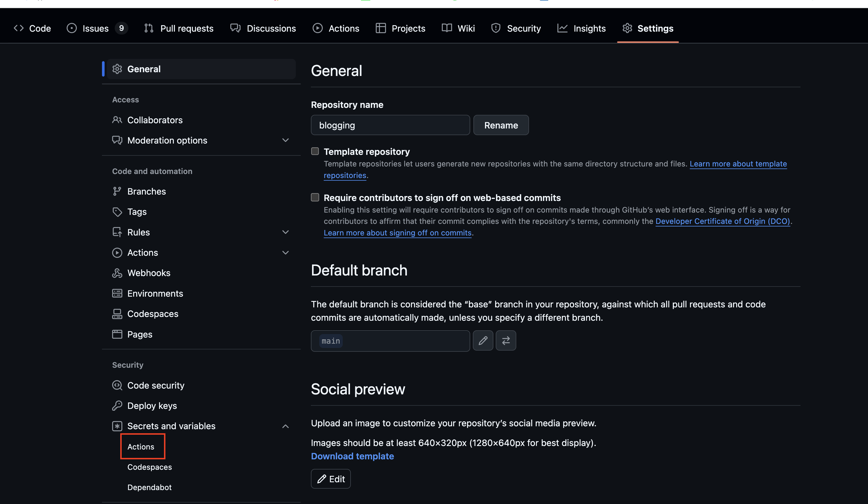The width and height of the screenshot is (868, 504).
Task: Open the Deploy keys section
Action: 152,406
